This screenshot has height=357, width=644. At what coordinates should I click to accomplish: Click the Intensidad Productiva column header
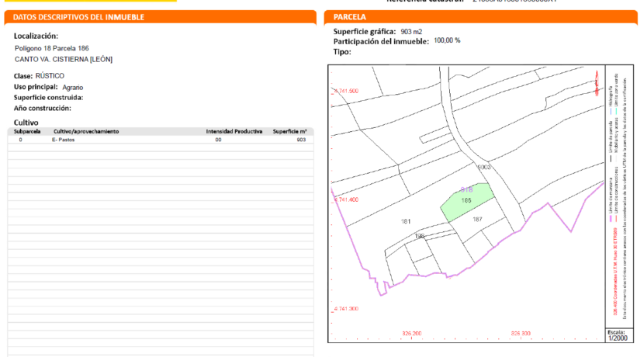pyautogui.click(x=234, y=131)
